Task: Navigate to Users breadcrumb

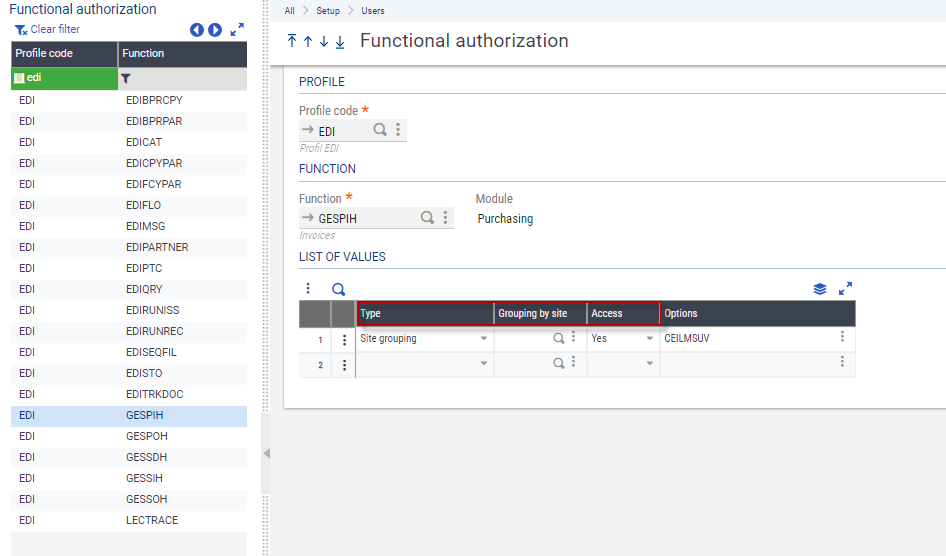Action: [x=373, y=11]
